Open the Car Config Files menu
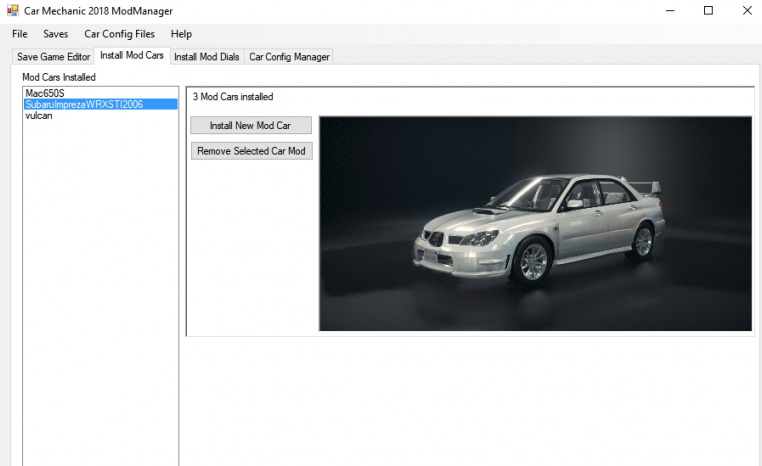 tap(119, 34)
